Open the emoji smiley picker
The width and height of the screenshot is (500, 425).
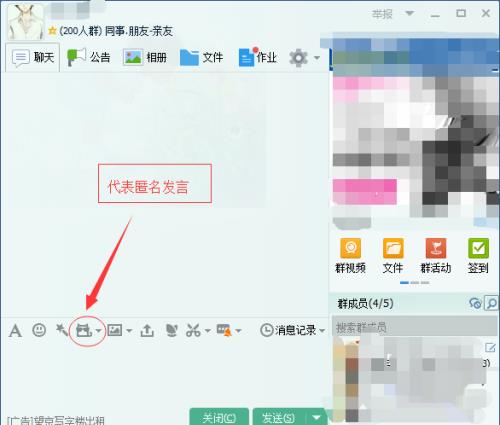[x=39, y=330]
